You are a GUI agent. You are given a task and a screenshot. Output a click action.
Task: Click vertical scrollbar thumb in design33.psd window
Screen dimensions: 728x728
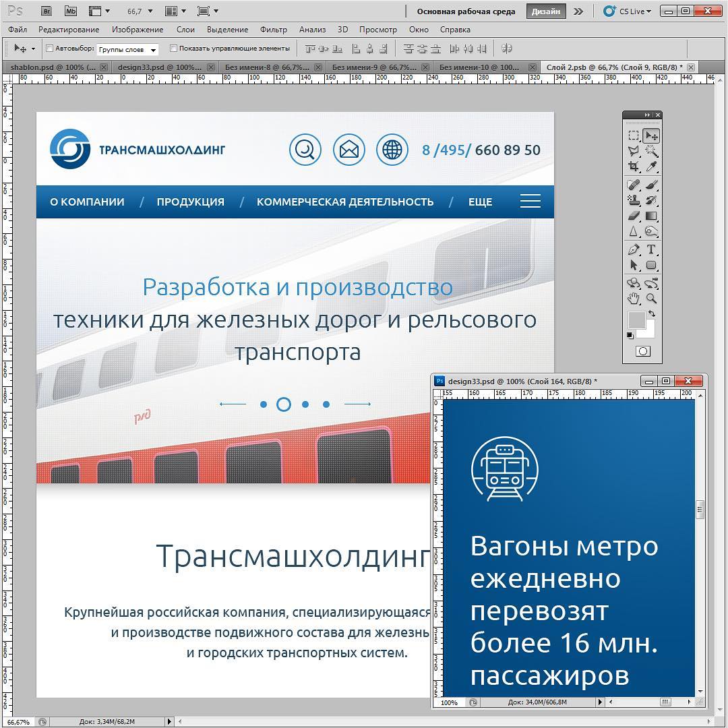[x=700, y=510]
